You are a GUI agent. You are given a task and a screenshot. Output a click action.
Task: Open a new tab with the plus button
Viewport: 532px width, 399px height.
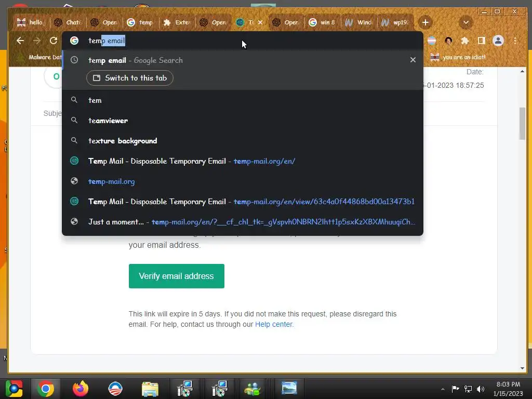(425, 22)
